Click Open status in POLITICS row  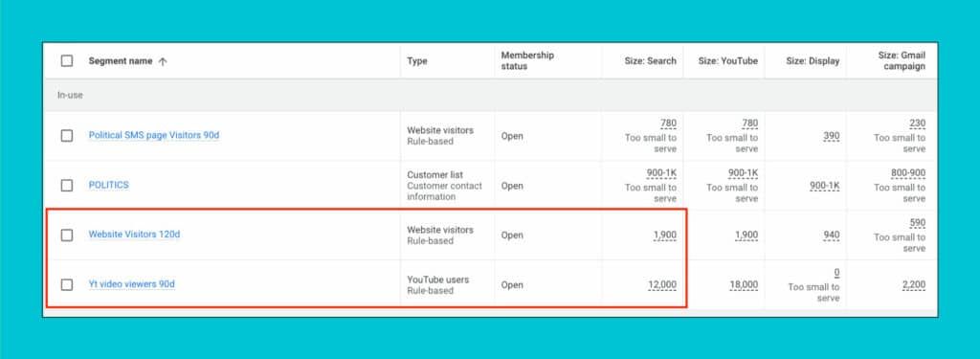tap(512, 186)
